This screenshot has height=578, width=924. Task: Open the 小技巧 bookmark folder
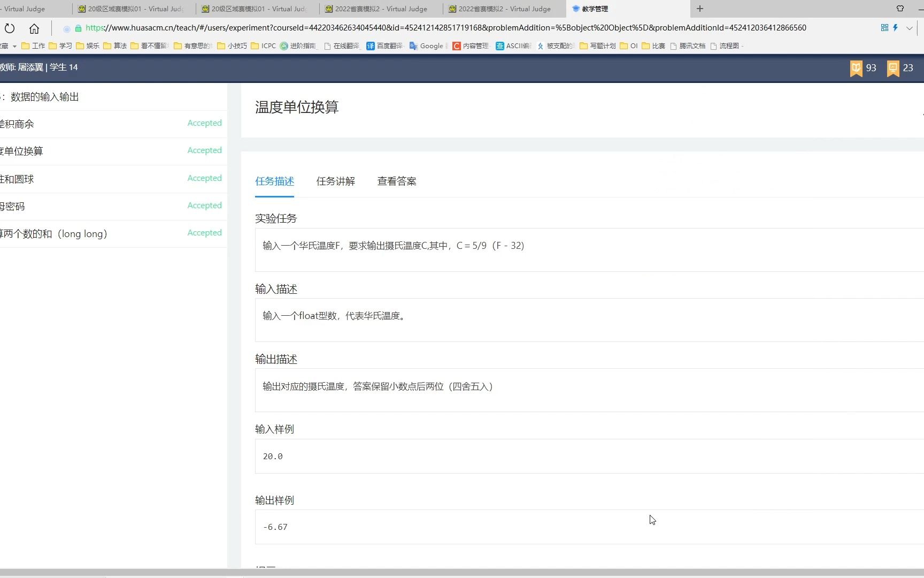pyautogui.click(x=232, y=46)
